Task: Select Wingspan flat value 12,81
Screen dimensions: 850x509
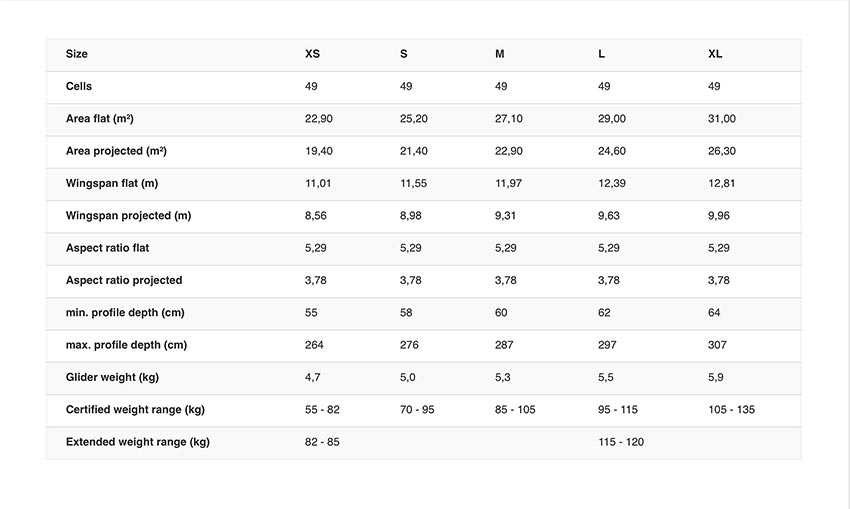Action: (722, 183)
